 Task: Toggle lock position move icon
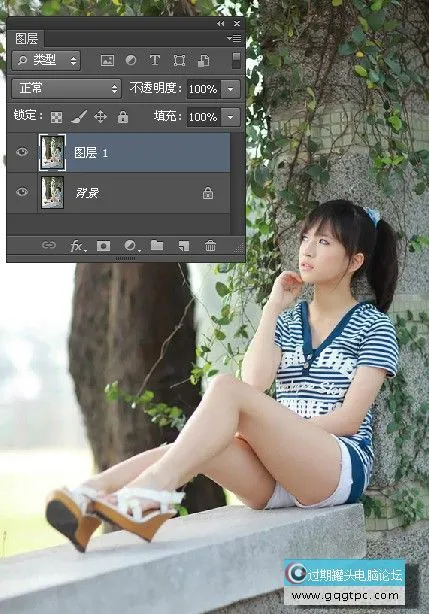(x=100, y=117)
